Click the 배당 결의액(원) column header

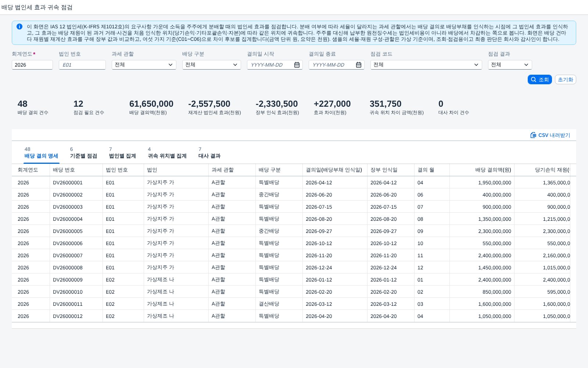[x=482, y=170]
